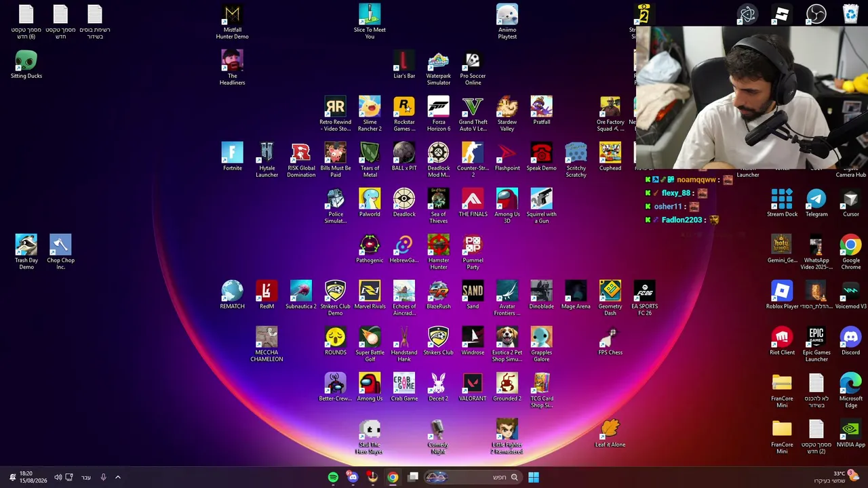Launch Slime Rancher 2
The height and width of the screenshot is (488, 868).
point(370,114)
